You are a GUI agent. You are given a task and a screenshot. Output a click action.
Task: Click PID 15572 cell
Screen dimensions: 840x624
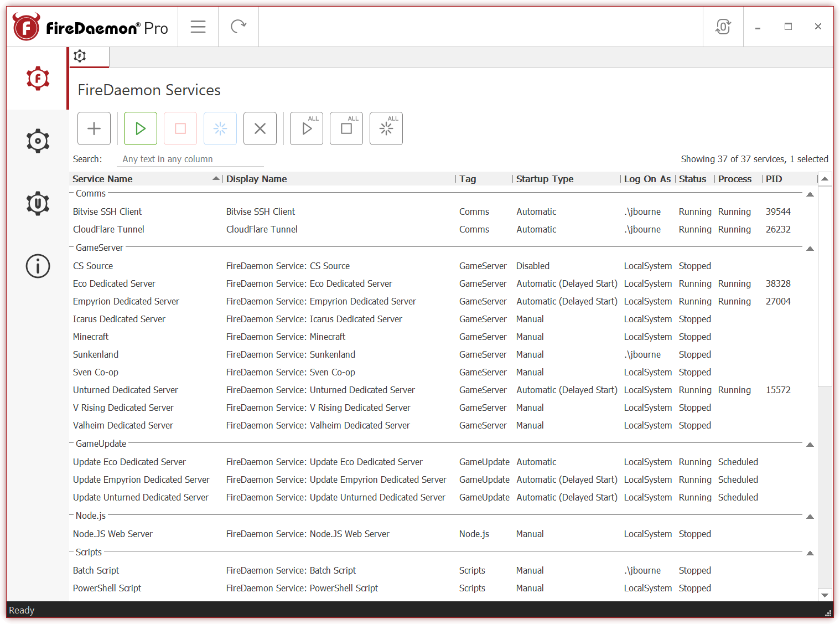(x=778, y=390)
